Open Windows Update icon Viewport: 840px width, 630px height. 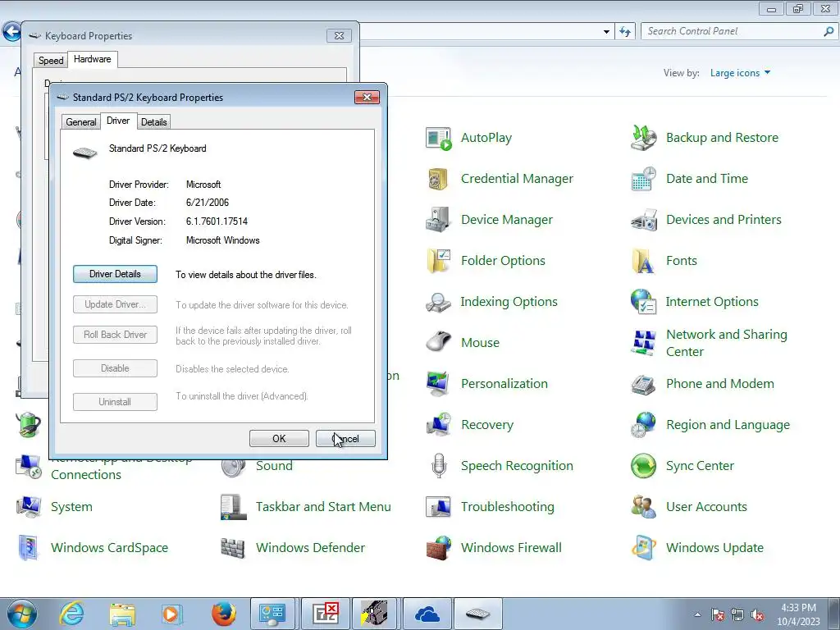coord(643,547)
